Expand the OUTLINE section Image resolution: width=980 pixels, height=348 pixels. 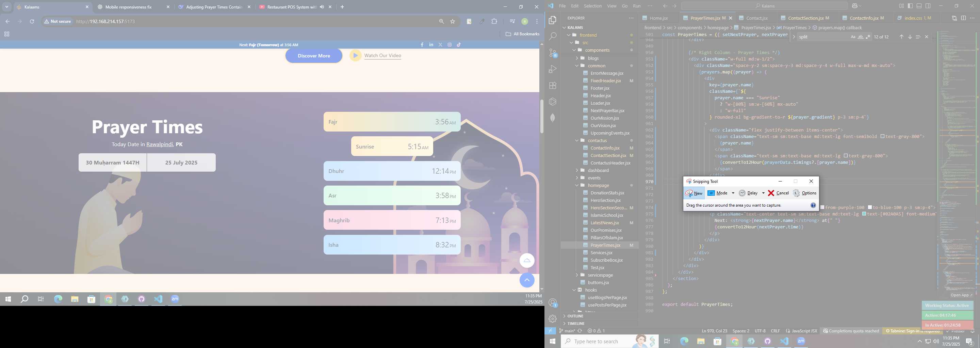coord(575,316)
